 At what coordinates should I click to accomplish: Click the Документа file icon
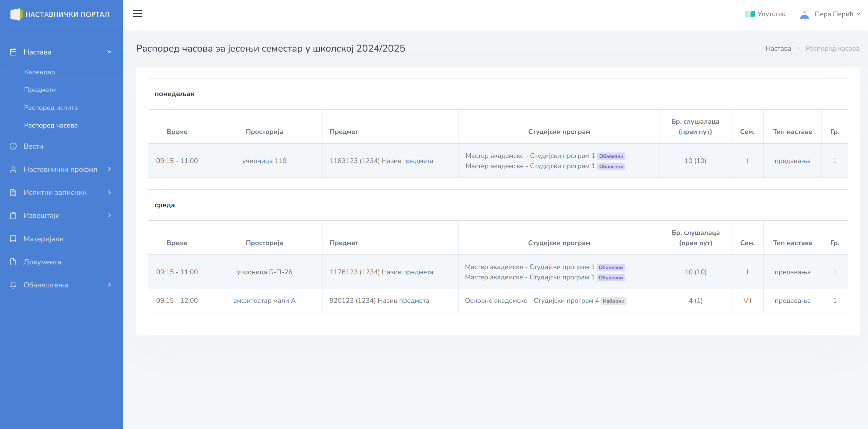13,262
